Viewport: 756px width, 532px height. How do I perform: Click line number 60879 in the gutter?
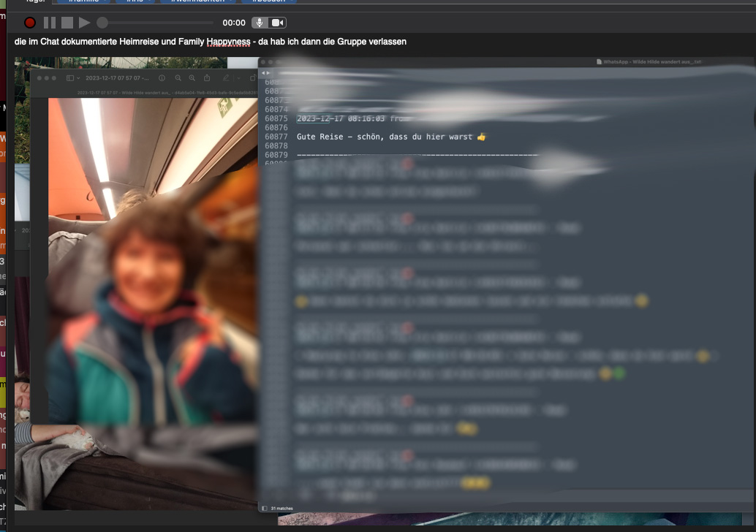[276, 155]
